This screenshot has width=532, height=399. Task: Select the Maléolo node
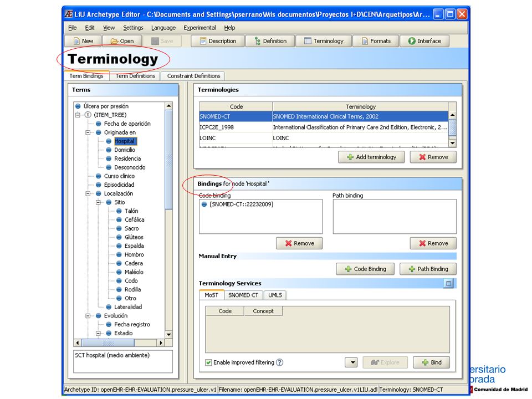(134, 272)
